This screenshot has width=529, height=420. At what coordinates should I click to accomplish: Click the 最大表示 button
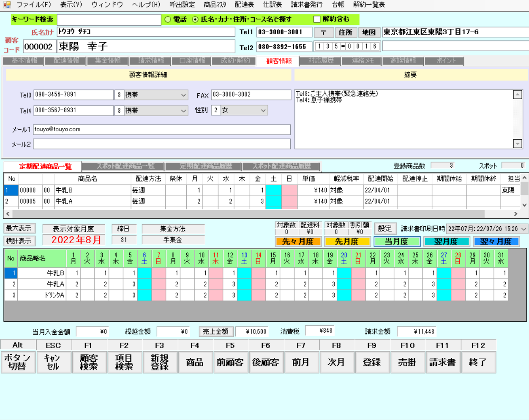(x=19, y=228)
